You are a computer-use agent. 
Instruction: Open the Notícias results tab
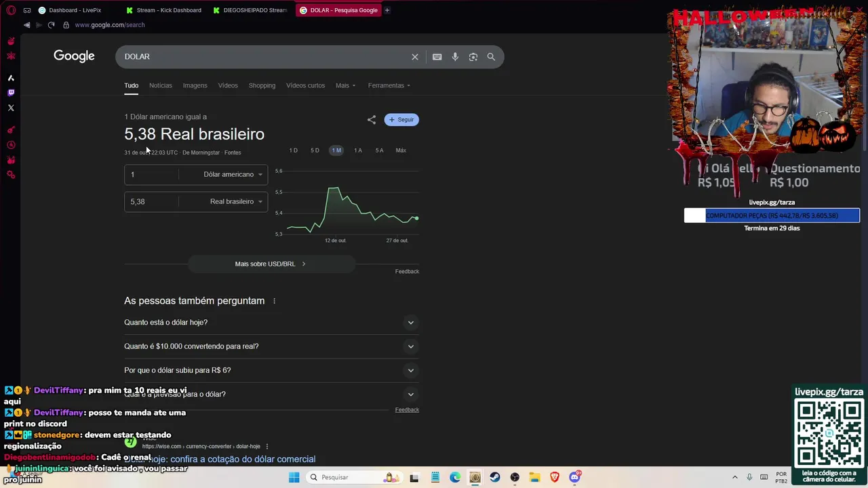tap(161, 85)
